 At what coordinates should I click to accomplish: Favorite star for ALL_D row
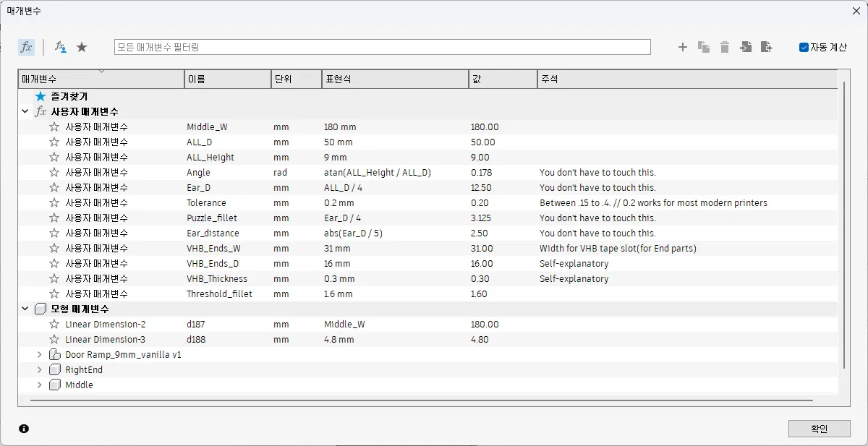point(54,142)
